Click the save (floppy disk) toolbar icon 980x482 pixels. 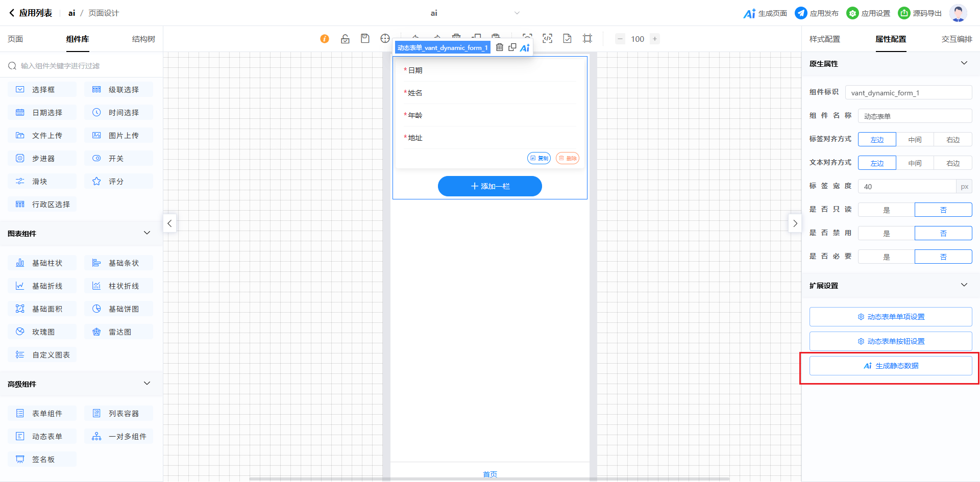point(365,39)
